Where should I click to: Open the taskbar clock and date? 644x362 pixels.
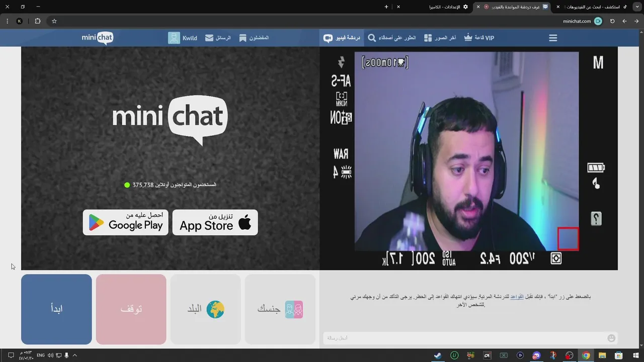tap(26, 355)
